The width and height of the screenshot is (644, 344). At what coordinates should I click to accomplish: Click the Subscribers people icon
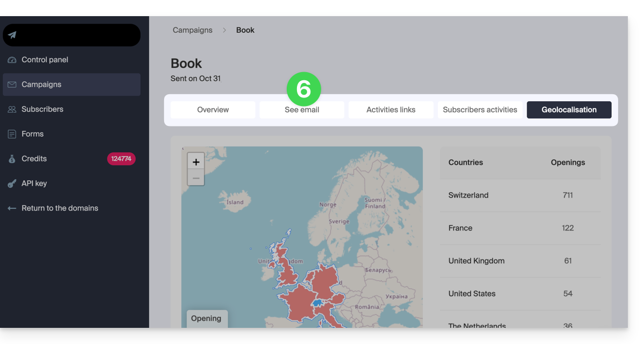click(12, 109)
